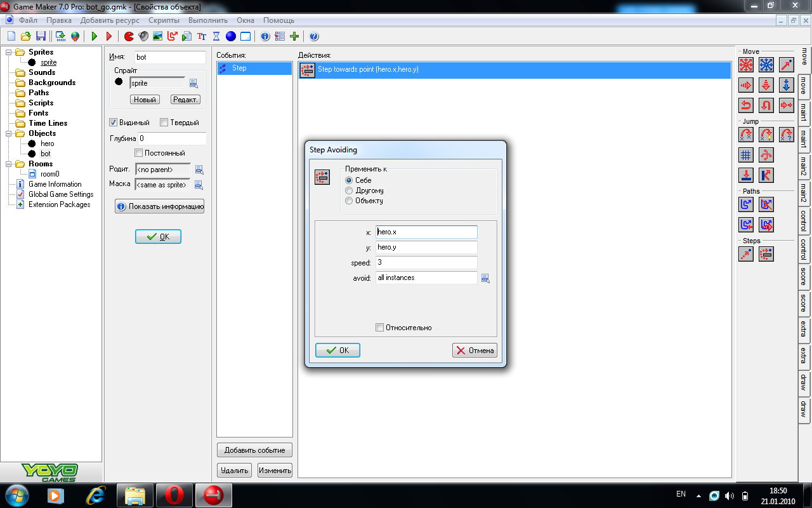Select the Move Fixed action icon
Screen dimensions: 812x508
(x=746, y=65)
